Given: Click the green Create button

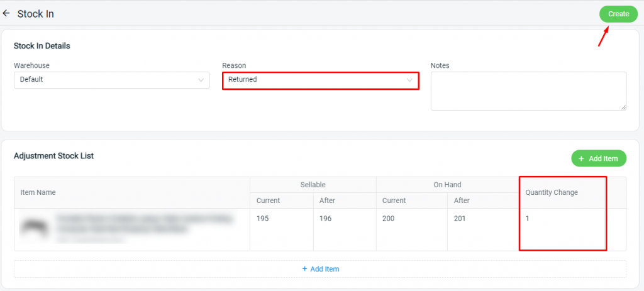Looking at the screenshot, I should point(618,14).
